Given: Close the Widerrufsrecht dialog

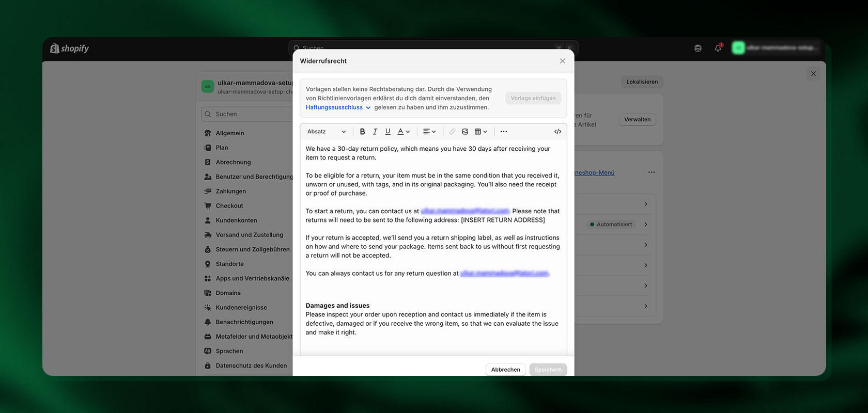Looking at the screenshot, I should point(562,61).
